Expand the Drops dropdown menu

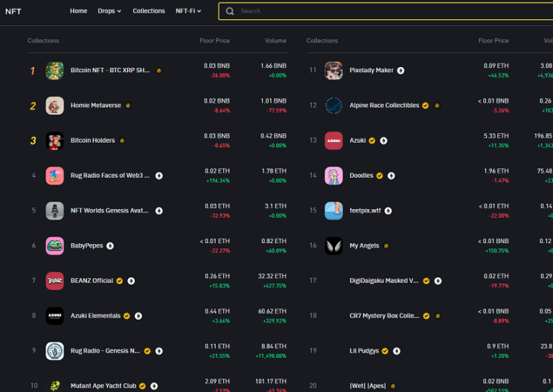(x=109, y=11)
